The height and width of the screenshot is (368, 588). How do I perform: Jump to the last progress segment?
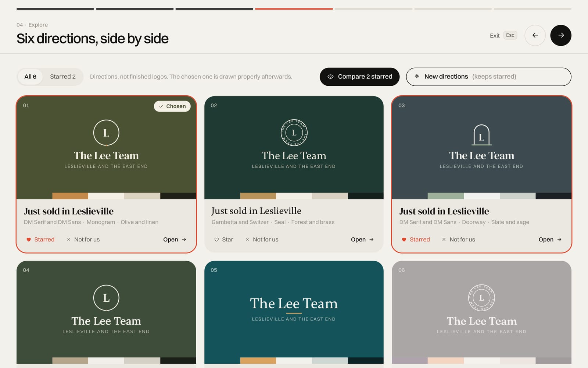pyautogui.click(x=533, y=9)
